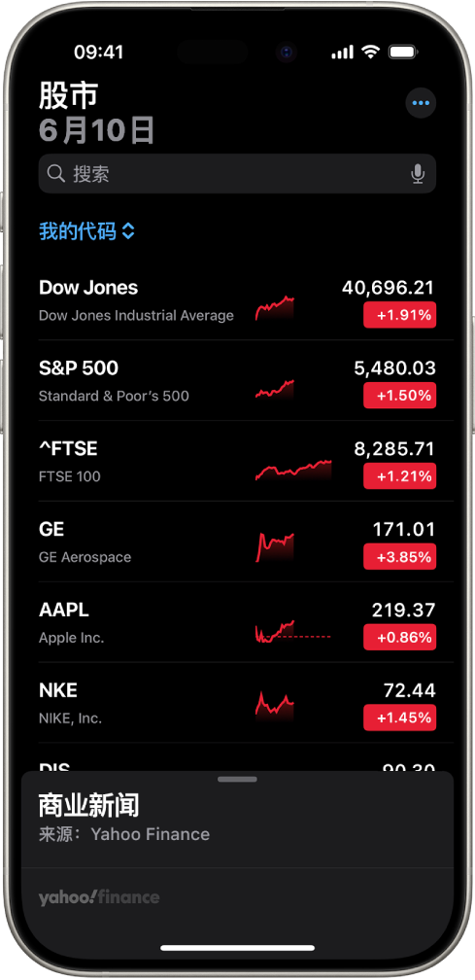Focus the 搜索 search field
This screenshot has width=475, height=980.
click(237, 174)
